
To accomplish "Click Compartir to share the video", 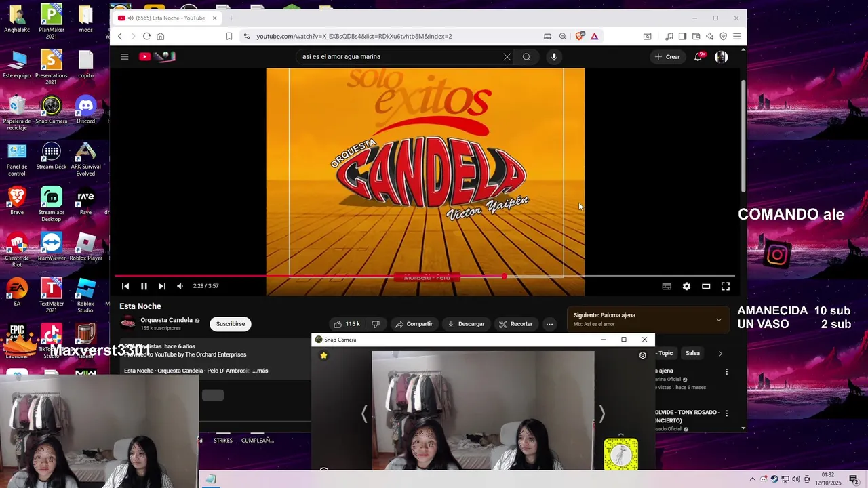I will (414, 324).
